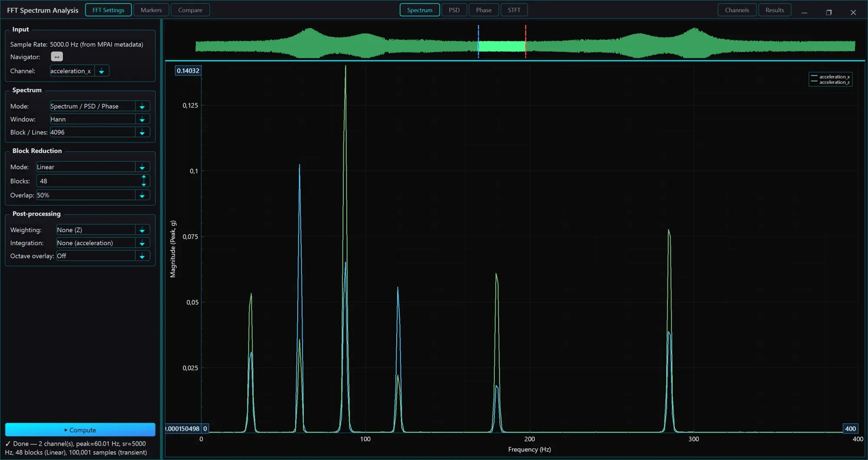The width and height of the screenshot is (868, 460).
Task: Maximize the FFT Spectrum Analysis window
Action: coord(829,12)
